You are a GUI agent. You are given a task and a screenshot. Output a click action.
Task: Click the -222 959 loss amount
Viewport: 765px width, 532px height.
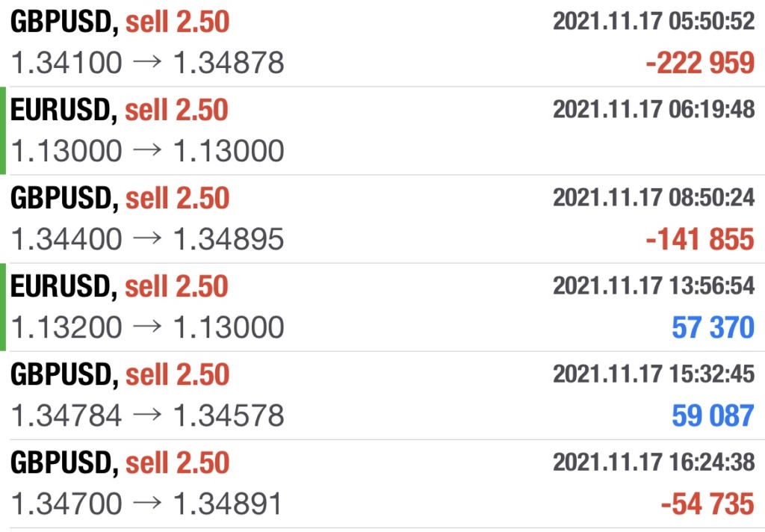point(700,64)
